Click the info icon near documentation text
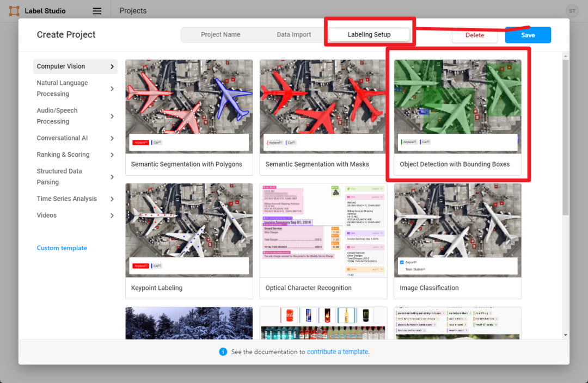 click(x=223, y=351)
